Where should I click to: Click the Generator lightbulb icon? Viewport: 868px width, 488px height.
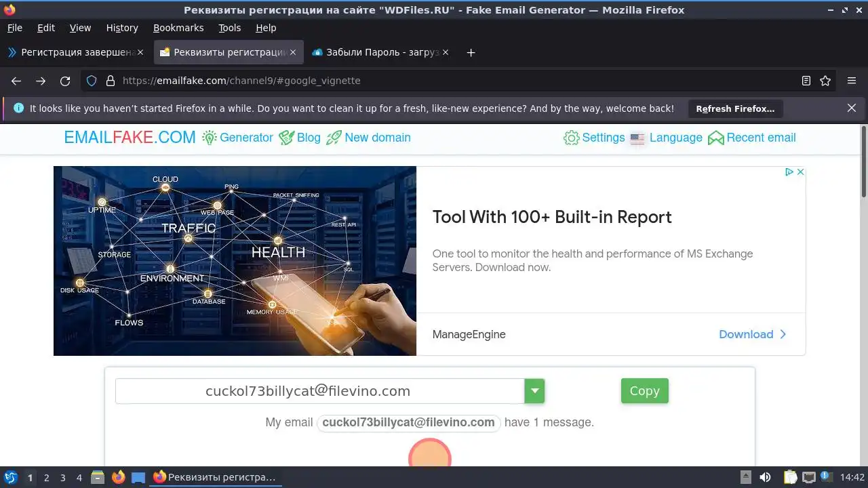[210, 138]
